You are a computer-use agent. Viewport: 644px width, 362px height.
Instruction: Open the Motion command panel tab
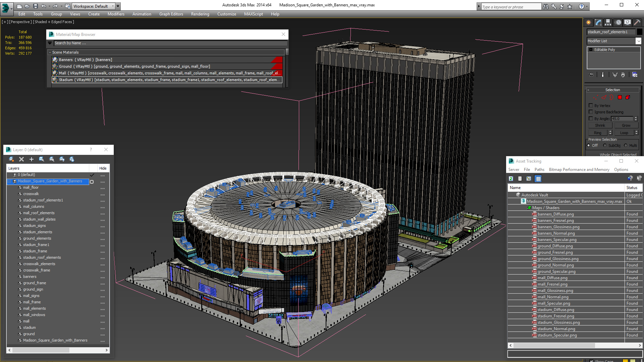click(x=618, y=22)
